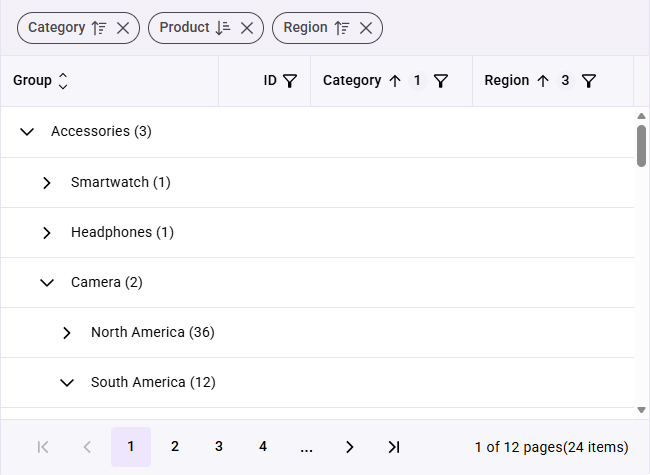The width and height of the screenshot is (650, 475).
Task: Click the first page pager icon
Action: point(43,447)
